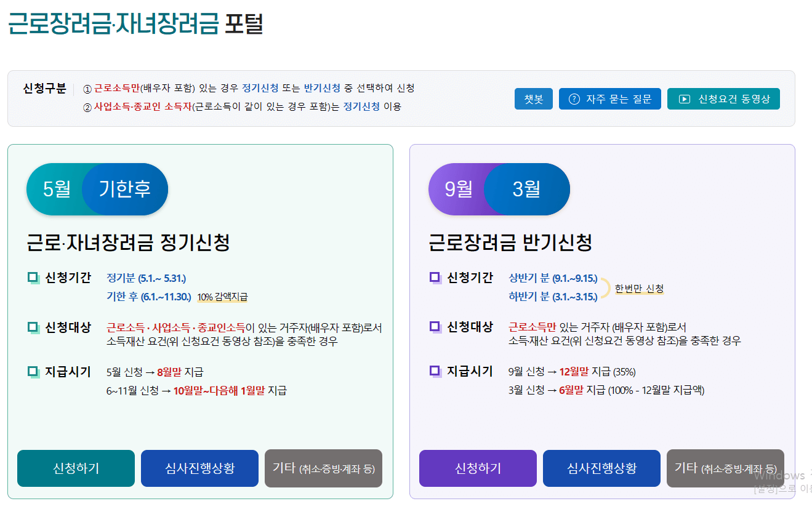
Task: Open 기타 (취소·증빙·계좌 등) in 정기신청 card
Action: [323, 468]
